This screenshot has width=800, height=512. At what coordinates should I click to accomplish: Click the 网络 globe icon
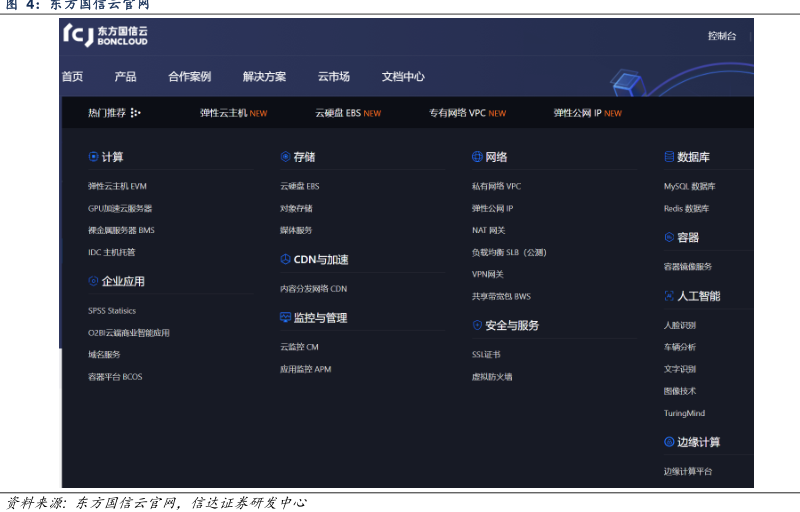pos(477,157)
